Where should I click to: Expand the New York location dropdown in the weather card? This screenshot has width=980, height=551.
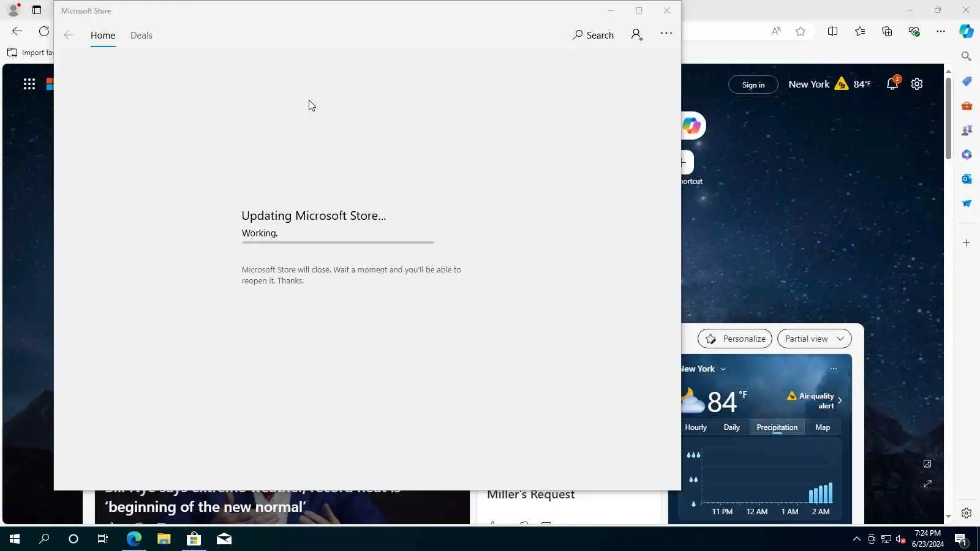tap(703, 369)
